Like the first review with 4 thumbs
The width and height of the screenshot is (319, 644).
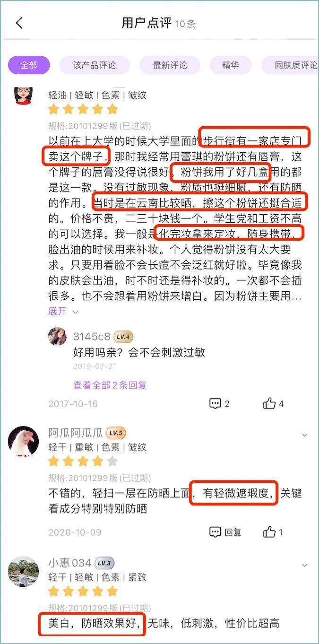point(274,403)
